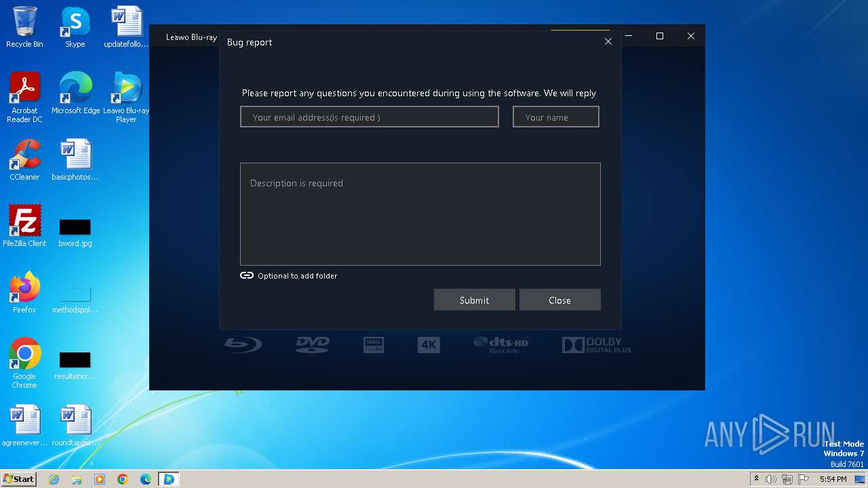Click the DTS-HD Master Audio logo

[501, 344]
